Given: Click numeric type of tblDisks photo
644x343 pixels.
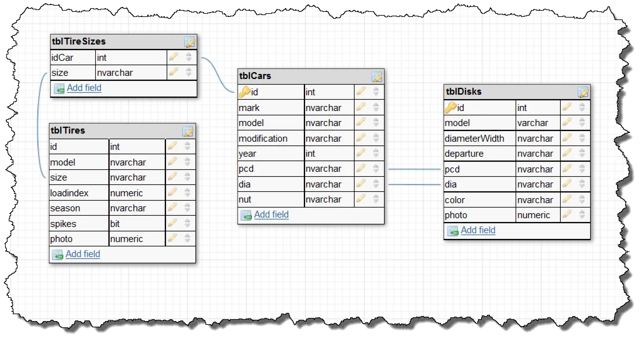Looking at the screenshot, I should (x=539, y=215).
